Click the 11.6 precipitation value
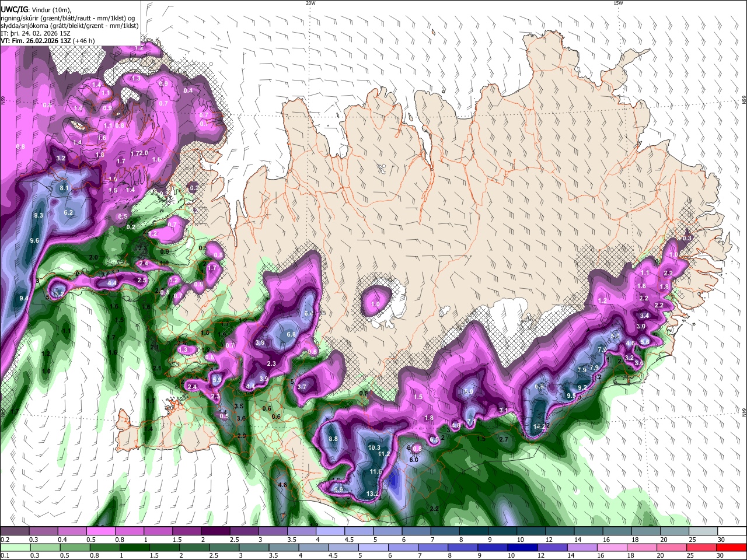Screen dimensions: 747x560 [x=376, y=471]
